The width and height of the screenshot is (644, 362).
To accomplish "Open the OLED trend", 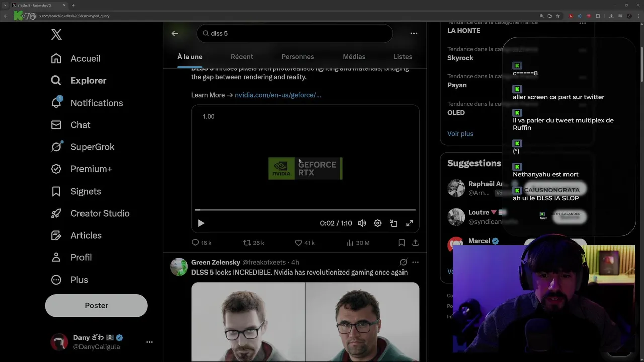I will (456, 112).
